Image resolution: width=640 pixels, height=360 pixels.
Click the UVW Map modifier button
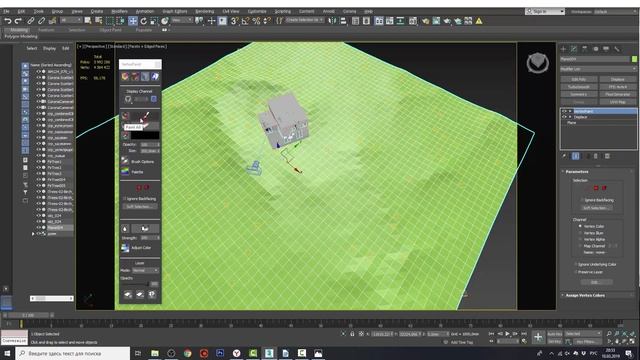618,102
